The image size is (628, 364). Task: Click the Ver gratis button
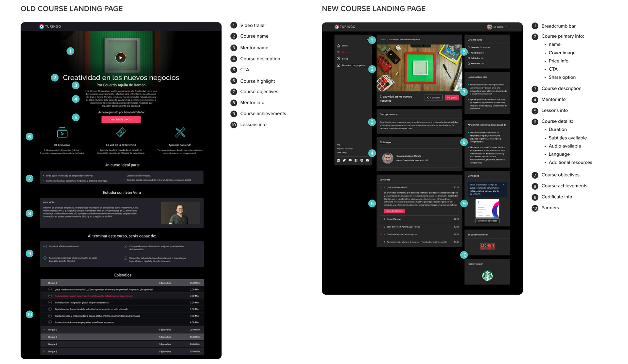[x=452, y=97]
